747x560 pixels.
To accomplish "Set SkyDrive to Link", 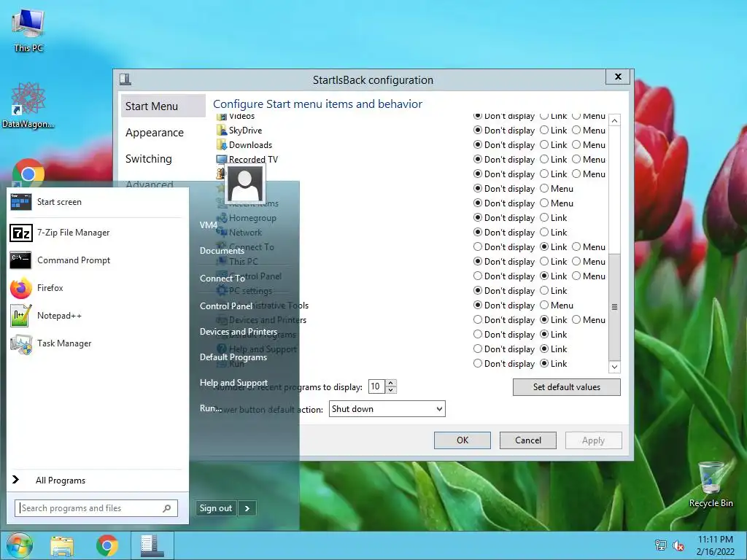I will pos(544,130).
